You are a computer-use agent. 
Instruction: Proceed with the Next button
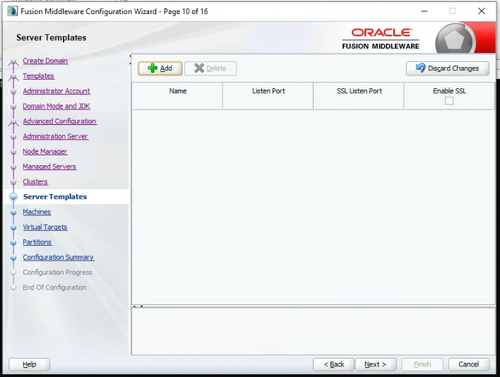pyautogui.click(x=375, y=364)
